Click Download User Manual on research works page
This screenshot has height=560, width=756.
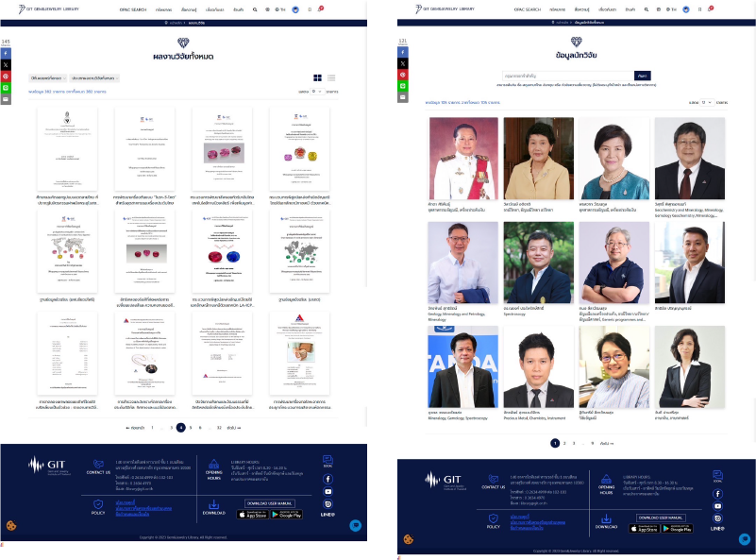tap(270, 503)
